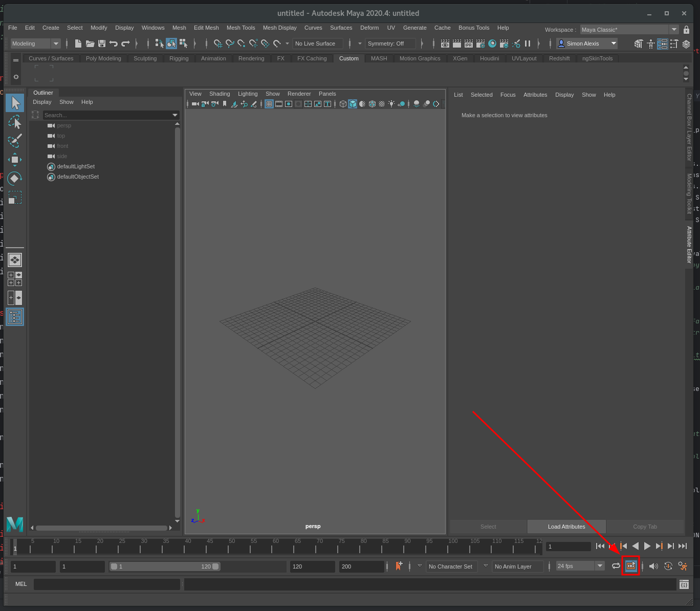Activate the Rotate tool
The height and width of the screenshot is (611, 700).
point(15,178)
